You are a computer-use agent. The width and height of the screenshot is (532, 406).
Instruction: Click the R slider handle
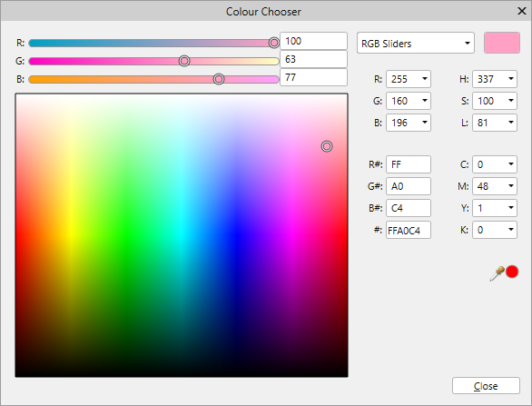274,43
